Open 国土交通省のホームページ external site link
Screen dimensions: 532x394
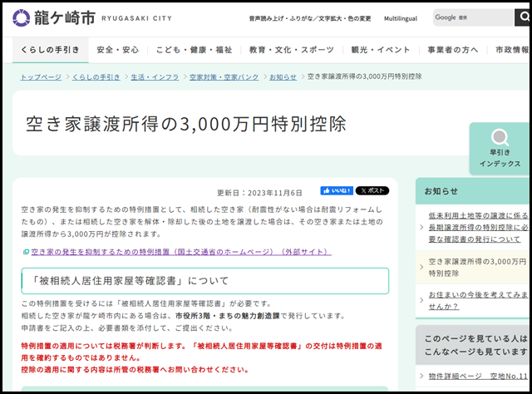(181, 252)
